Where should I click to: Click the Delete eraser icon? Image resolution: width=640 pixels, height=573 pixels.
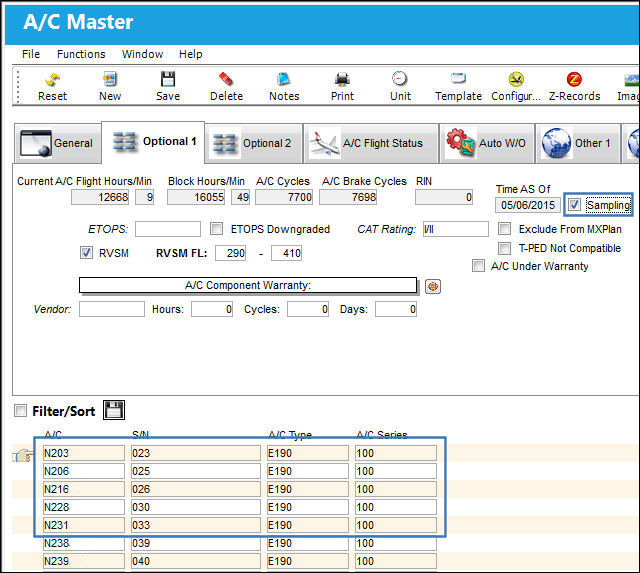pyautogui.click(x=226, y=79)
